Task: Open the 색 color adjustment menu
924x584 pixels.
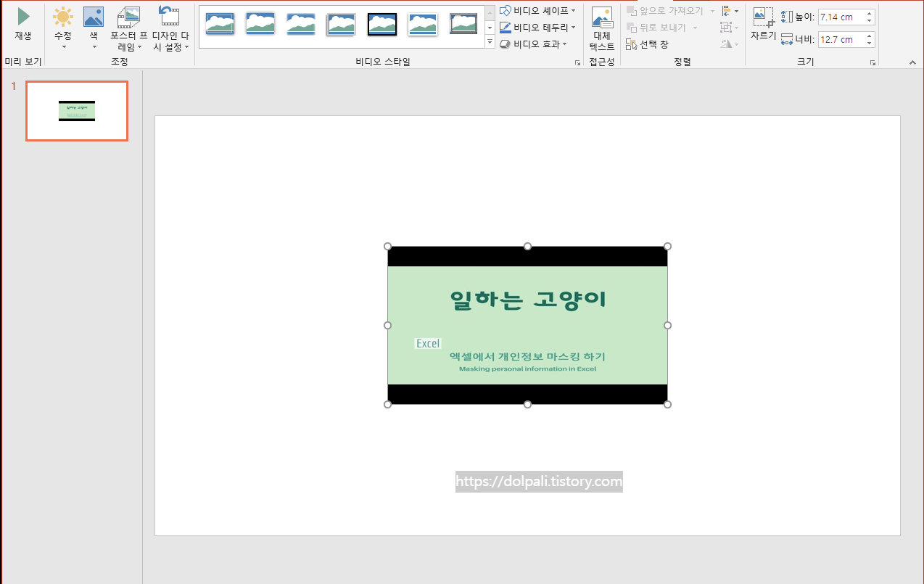Action: click(x=94, y=28)
